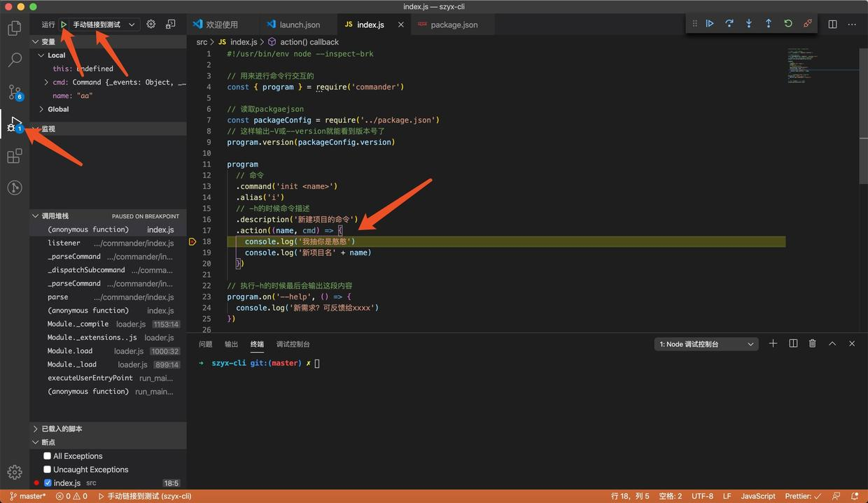Toggle the Uncaught Exceptions checkbox
This screenshot has width=868, height=503.
coord(47,469)
